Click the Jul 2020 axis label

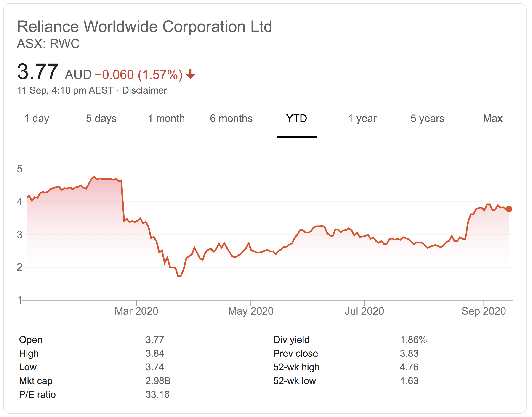[x=365, y=312]
